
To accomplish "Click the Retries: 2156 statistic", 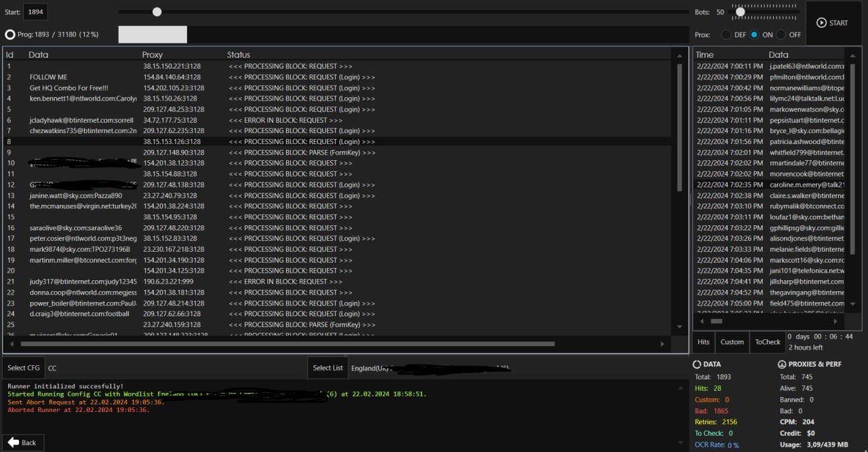I will [716, 422].
